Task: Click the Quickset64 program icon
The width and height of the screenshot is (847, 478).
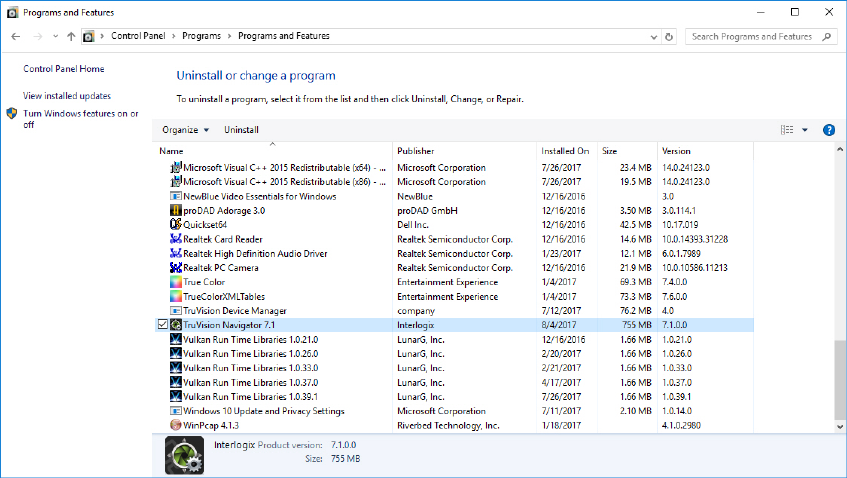Action: tap(176, 224)
